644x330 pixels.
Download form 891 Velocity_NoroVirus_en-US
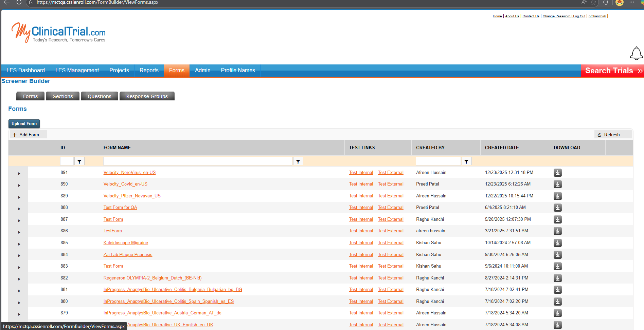[x=557, y=173]
